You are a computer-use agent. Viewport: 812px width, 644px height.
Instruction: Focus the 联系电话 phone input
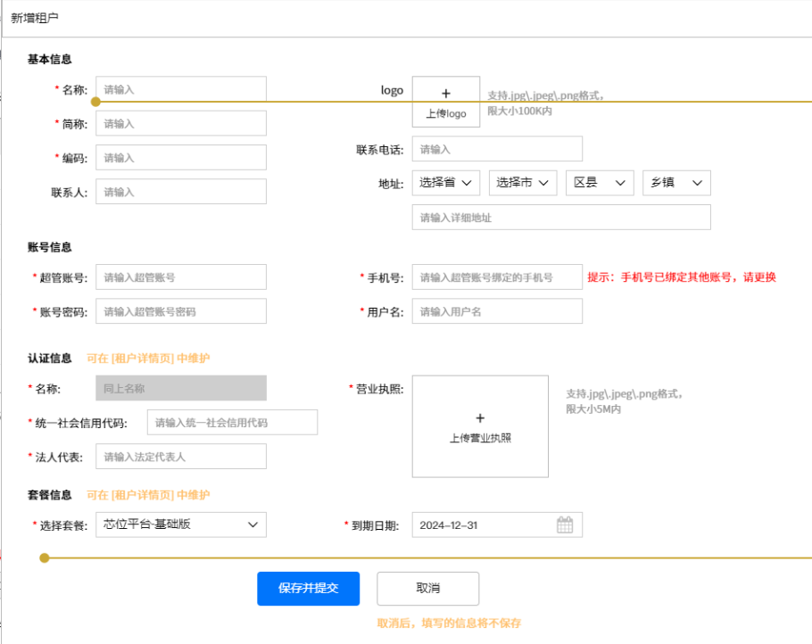497,149
